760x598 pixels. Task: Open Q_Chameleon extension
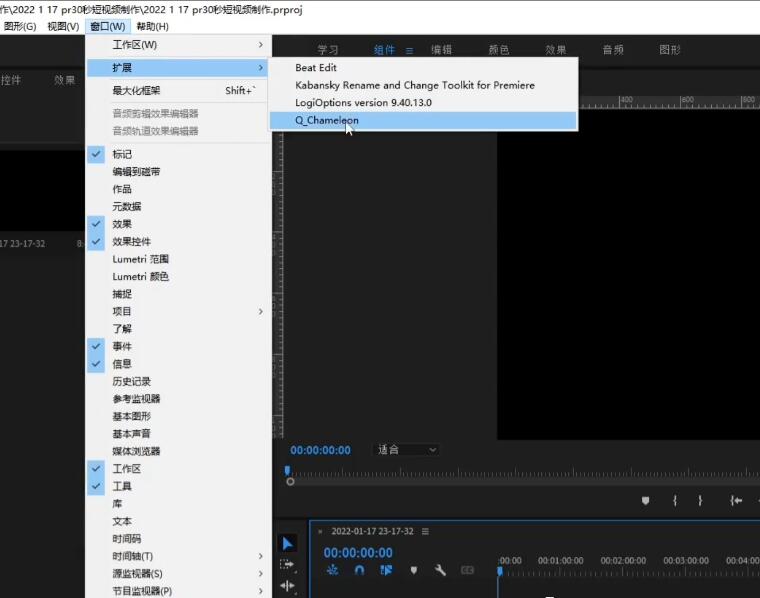[x=424, y=120]
